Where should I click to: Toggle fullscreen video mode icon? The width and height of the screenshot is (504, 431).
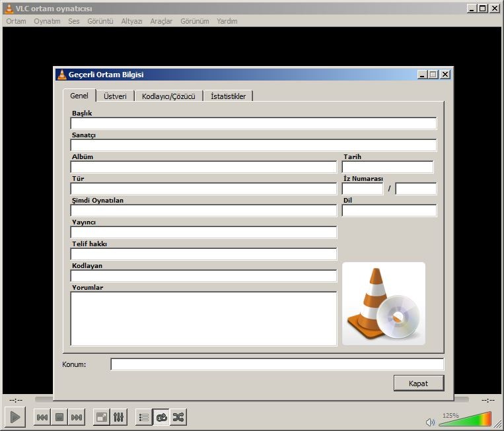[x=102, y=417]
